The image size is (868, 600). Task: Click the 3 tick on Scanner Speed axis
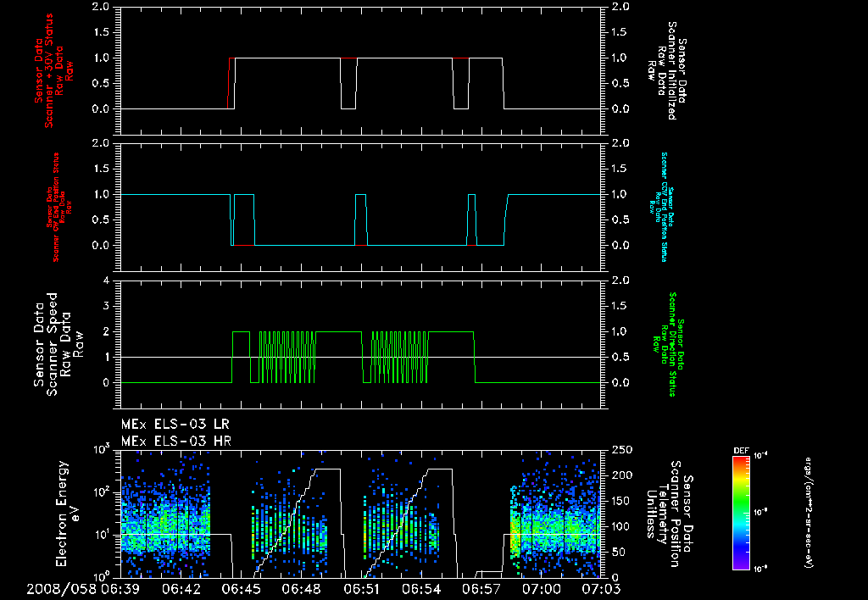coord(106,306)
